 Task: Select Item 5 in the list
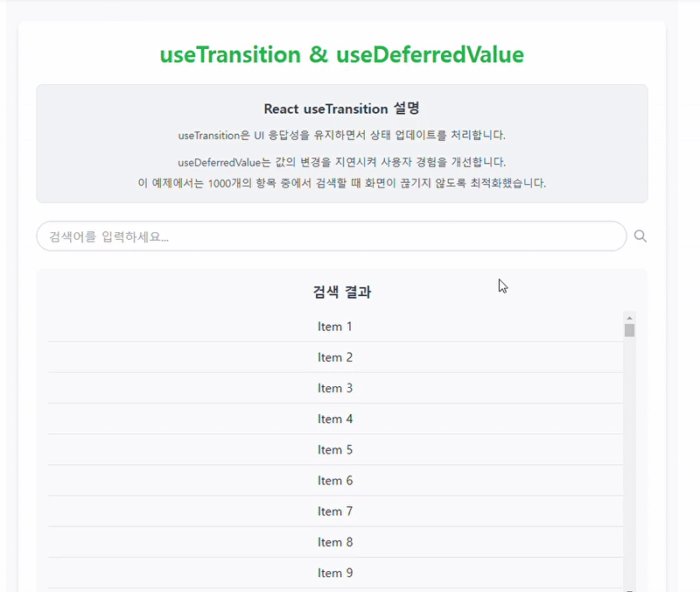(x=335, y=449)
